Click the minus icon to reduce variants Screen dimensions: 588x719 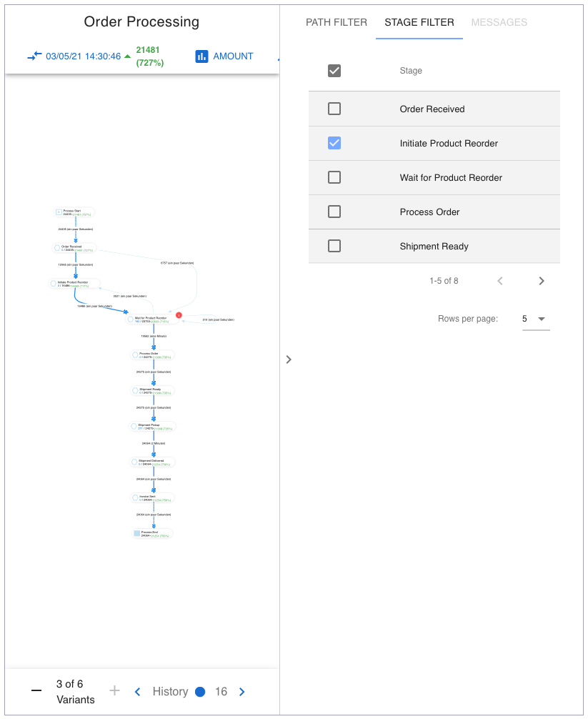point(36,691)
